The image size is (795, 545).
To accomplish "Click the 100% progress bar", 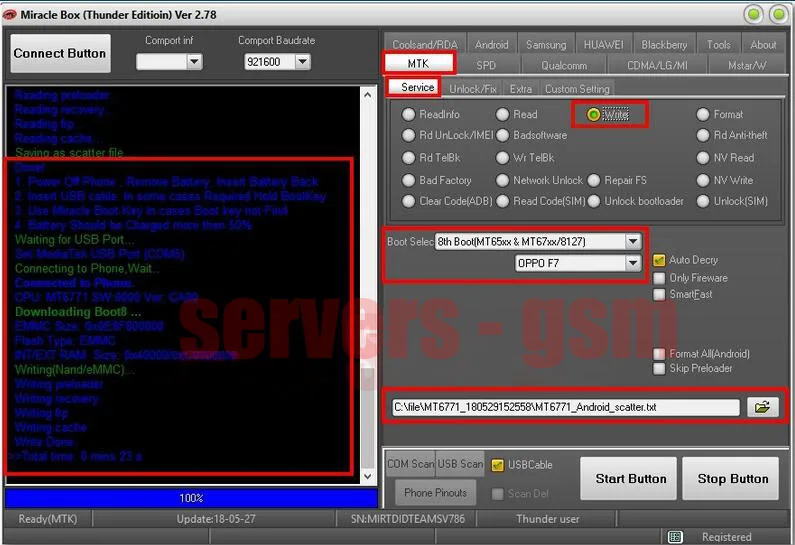I will [192, 498].
